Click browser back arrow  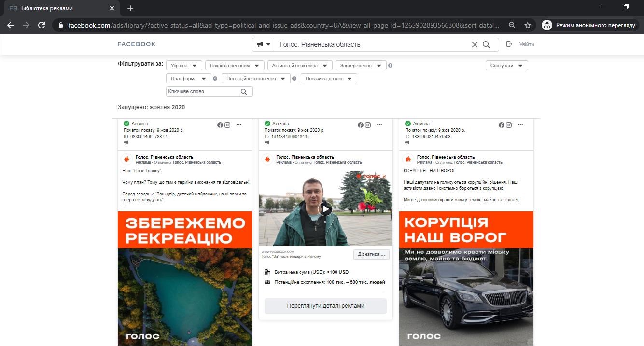[x=11, y=25]
